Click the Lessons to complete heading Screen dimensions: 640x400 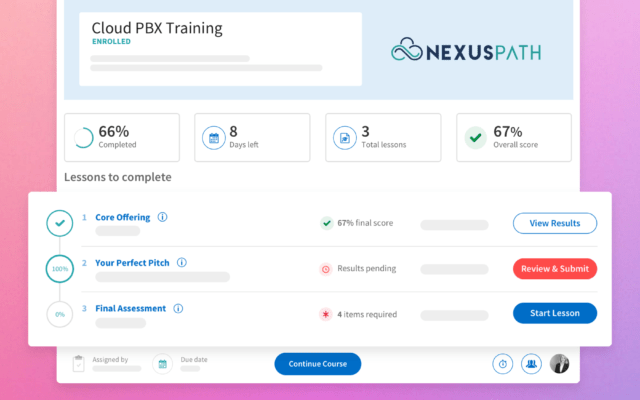coord(118,177)
